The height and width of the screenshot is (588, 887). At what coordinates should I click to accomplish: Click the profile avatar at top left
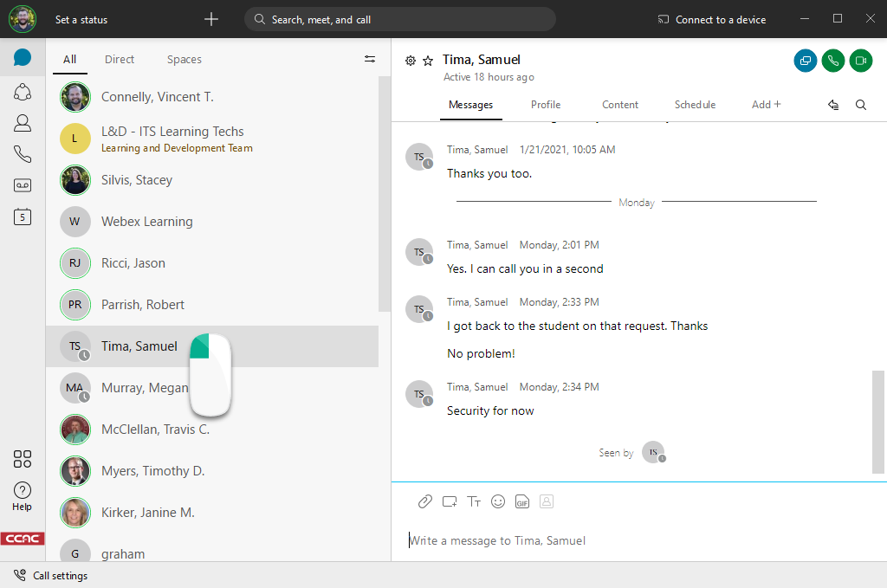click(x=22, y=19)
